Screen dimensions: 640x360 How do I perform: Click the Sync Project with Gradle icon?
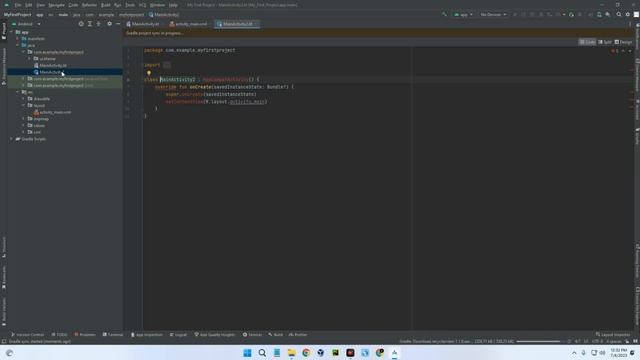point(590,15)
